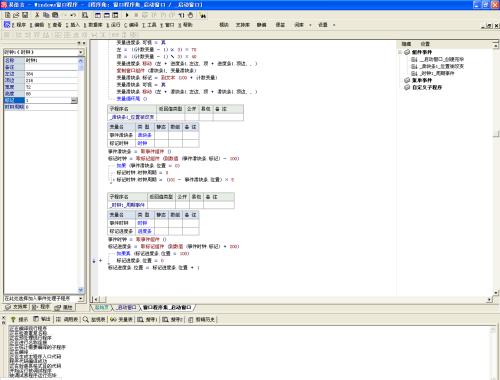Click the 静编 toolbar button
The height and width of the screenshot is (380, 500).
262,25
